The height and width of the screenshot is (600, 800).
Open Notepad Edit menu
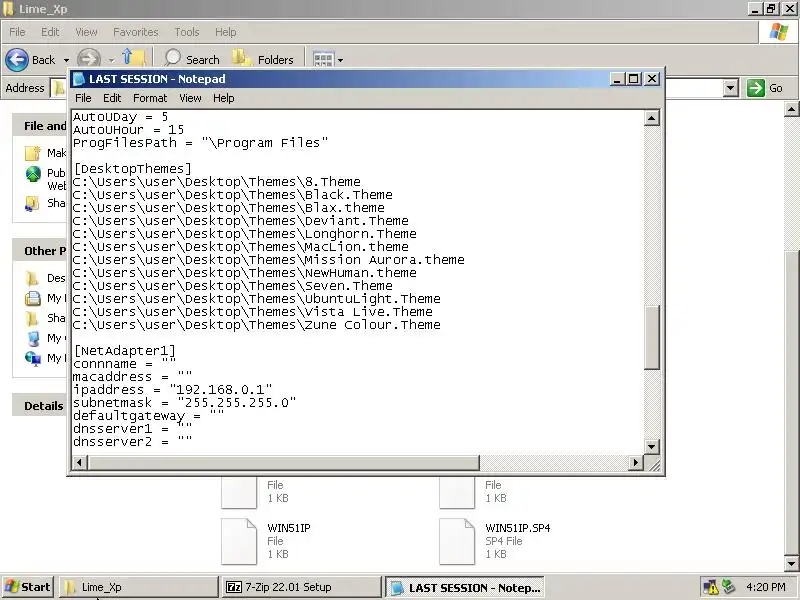(112, 98)
